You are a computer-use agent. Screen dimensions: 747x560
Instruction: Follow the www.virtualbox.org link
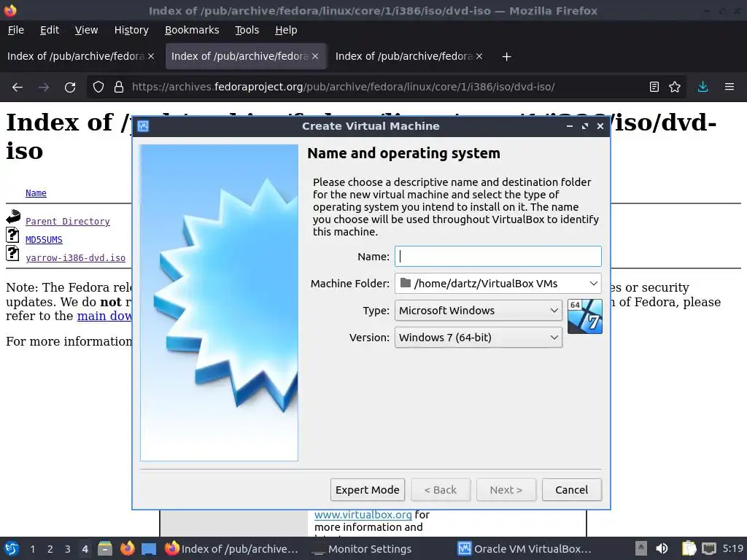point(363,515)
